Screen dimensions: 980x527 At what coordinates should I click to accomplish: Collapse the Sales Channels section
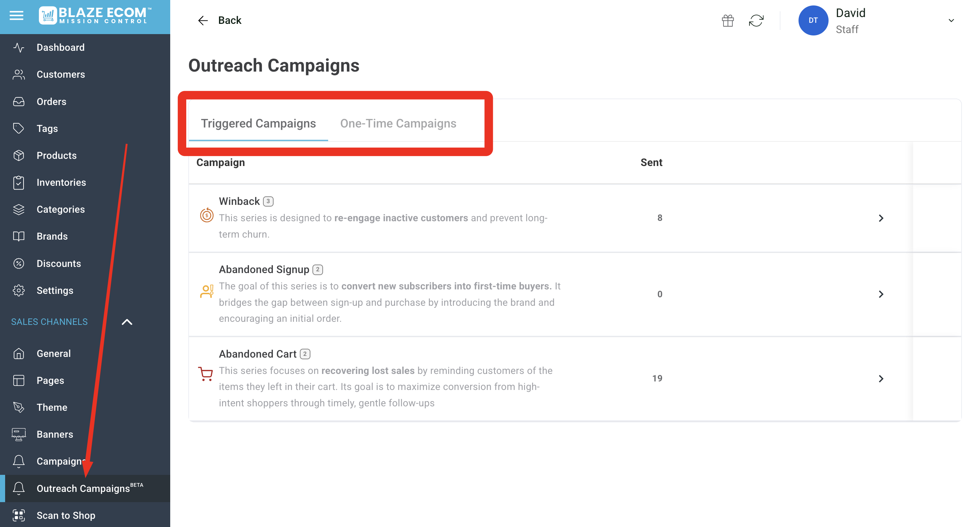[x=127, y=322]
